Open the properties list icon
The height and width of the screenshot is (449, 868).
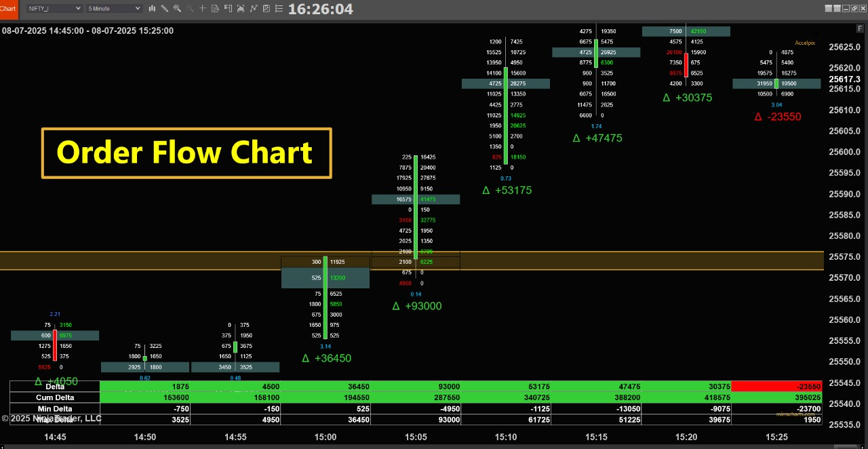(x=279, y=8)
